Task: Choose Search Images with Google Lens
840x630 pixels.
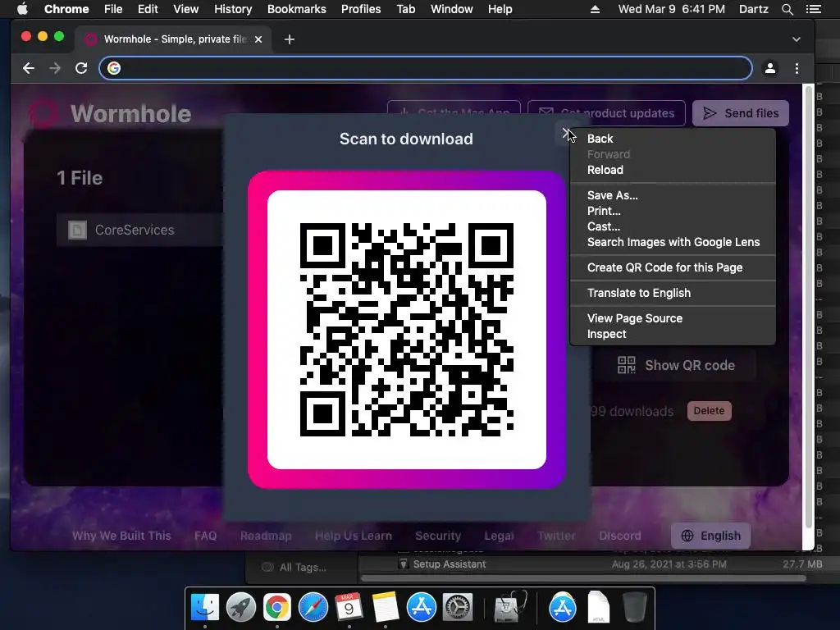Action: [x=673, y=242]
